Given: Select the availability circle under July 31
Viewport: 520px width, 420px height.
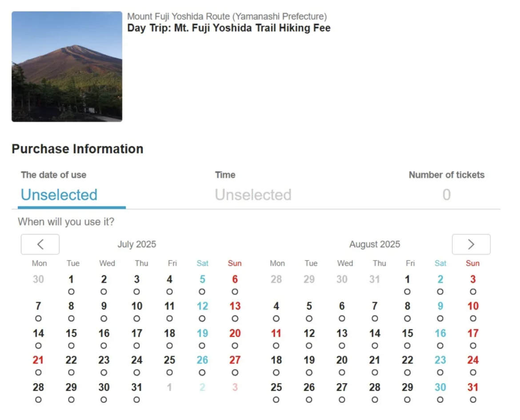Looking at the screenshot, I should (x=136, y=400).
